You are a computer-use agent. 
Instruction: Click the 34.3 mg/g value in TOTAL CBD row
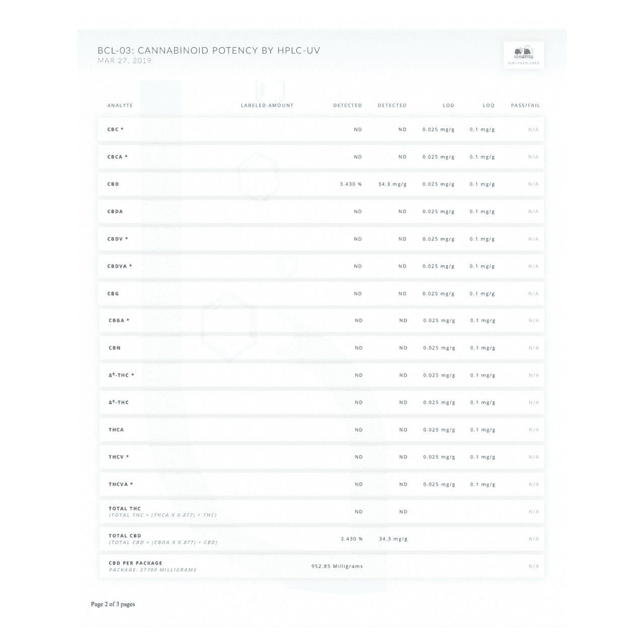click(x=393, y=539)
